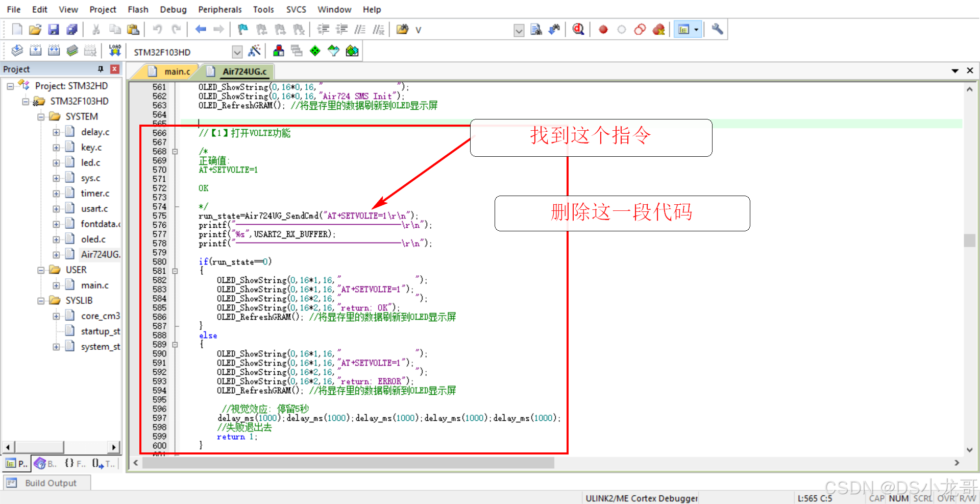
Task: Collapse the code fold at line 581
Action: tap(175, 271)
